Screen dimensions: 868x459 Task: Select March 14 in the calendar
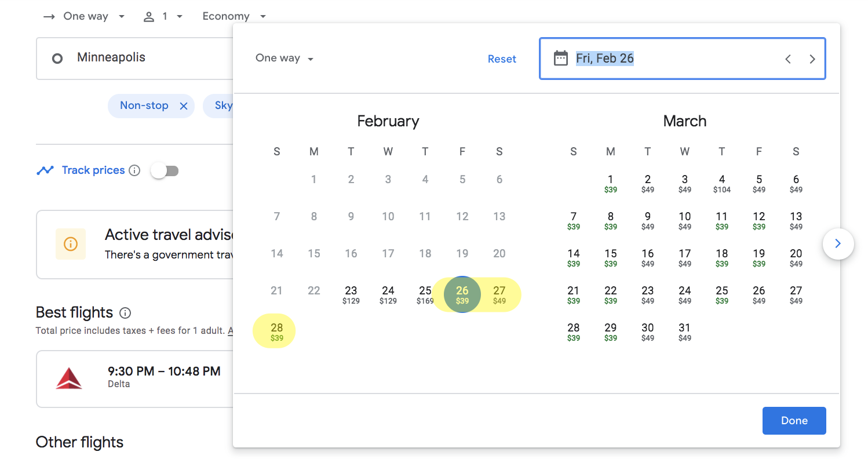[x=574, y=257]
